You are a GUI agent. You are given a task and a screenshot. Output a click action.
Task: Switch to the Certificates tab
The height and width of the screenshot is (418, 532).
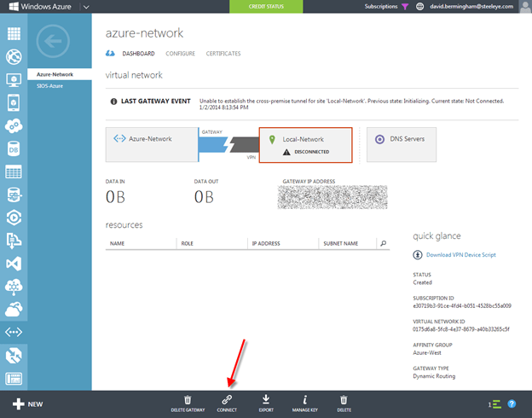pos(223,54)
